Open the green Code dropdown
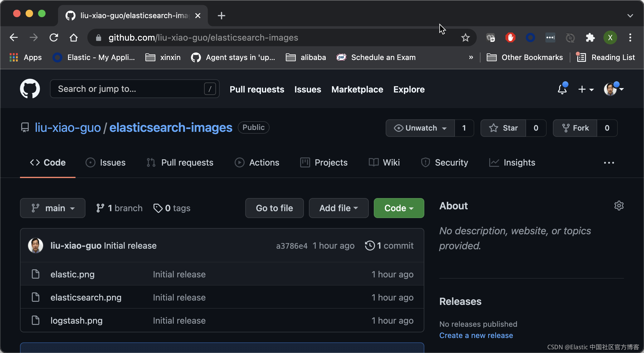 pyautogui.click(x=399, y=208)
